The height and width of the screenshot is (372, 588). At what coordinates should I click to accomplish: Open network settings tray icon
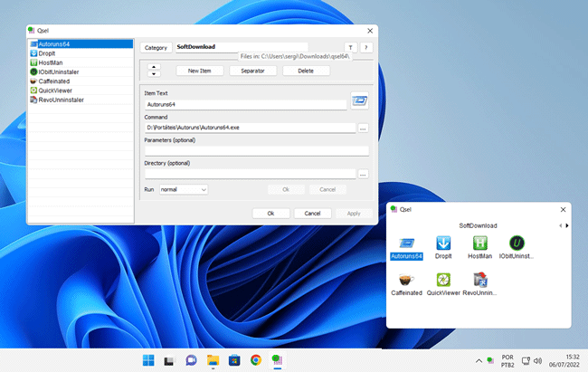point(526,361)
